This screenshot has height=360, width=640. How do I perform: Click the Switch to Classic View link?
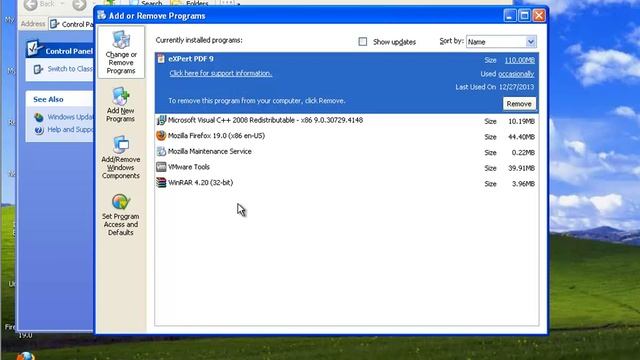click(70, 69)
